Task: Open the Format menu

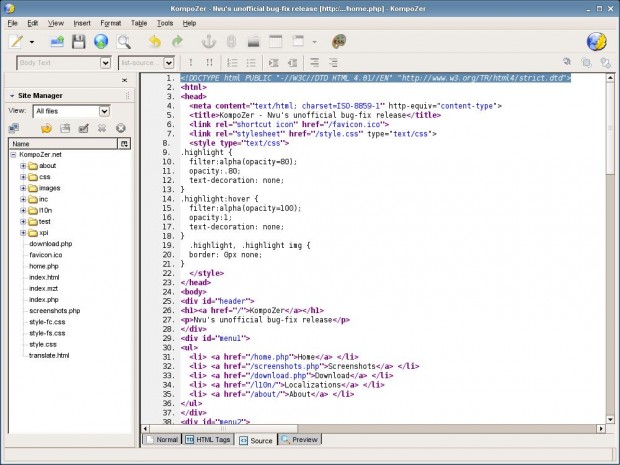Action: click(111, 23)
